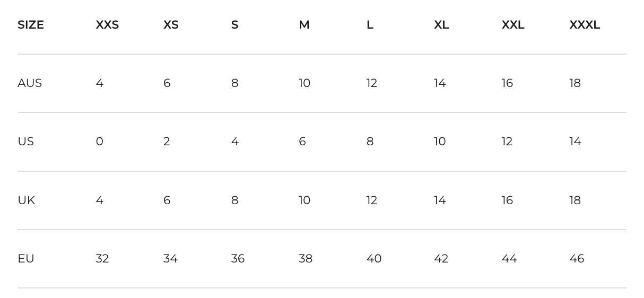
Task: Click the XL size column header
Action: (441, 25)
